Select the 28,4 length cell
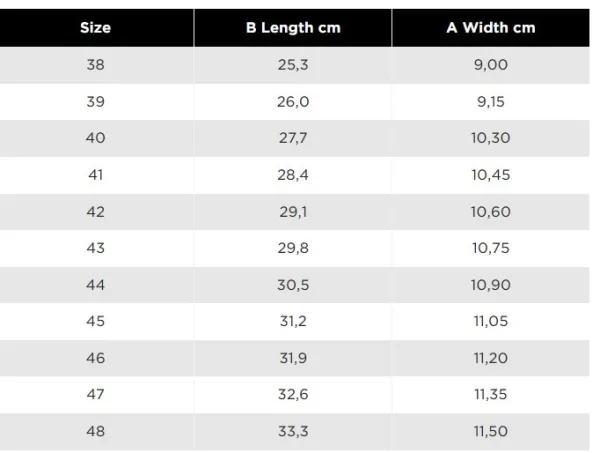The image size is (600, 453). pyautogui.click(x=293, y=175)
